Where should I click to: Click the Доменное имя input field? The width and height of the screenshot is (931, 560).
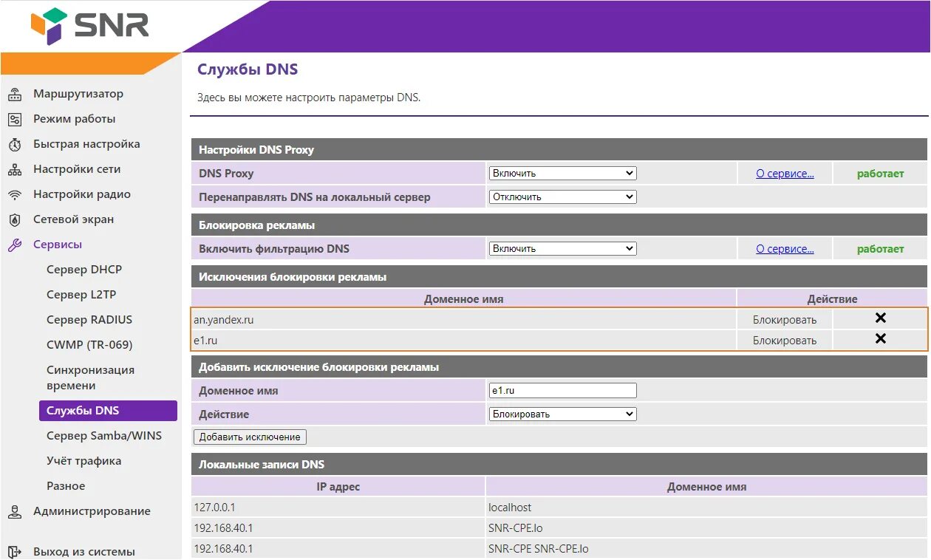(x=562, y=391)
